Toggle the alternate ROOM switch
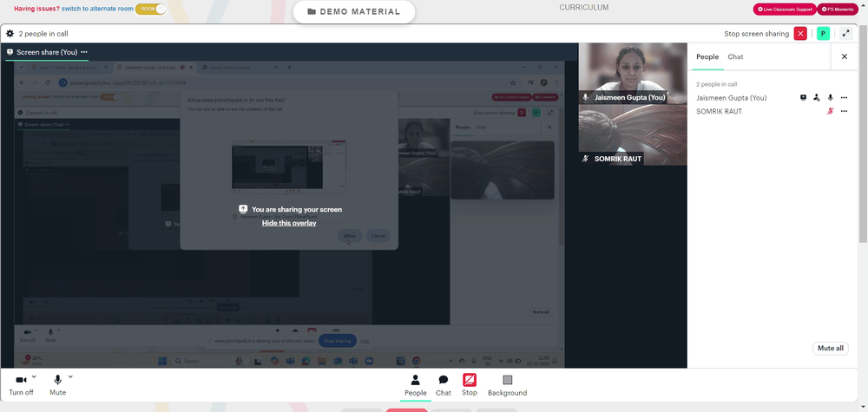The height and width of the screenshot is (412, 868). 150,9
